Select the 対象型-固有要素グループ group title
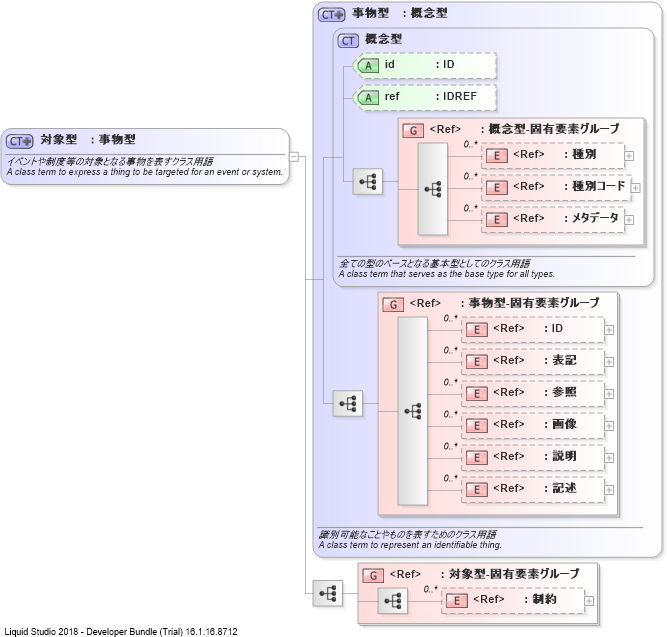This screenshot has width=667, height=637. tap(514, 574)
